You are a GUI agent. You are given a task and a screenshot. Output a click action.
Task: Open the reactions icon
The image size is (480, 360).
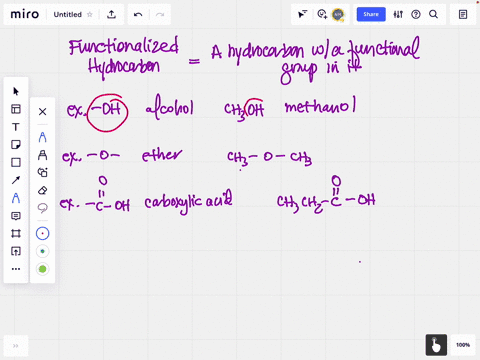pyautogui.click(x=322, y=14)
